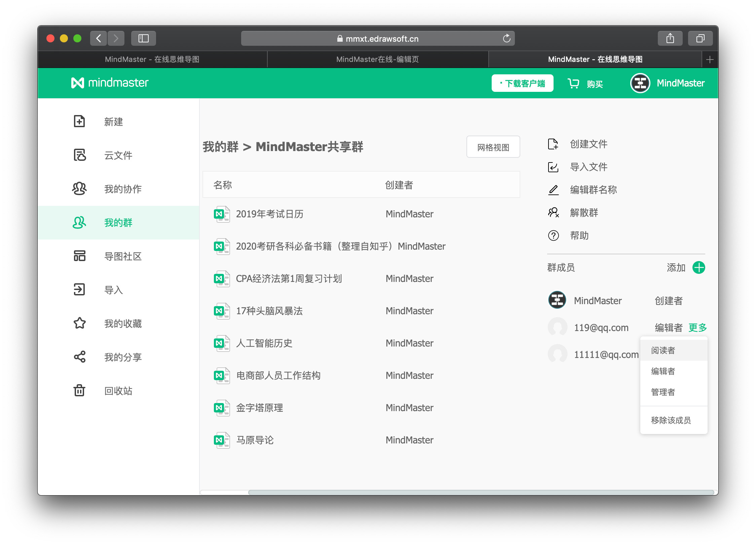Click Safari sidebar toggle icon
The image size is (756, 545).
[143, 38]
